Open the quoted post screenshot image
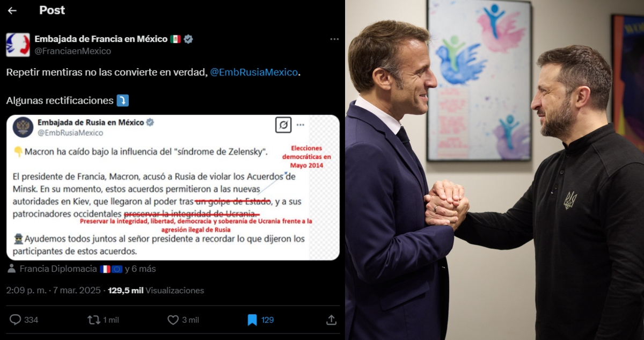644x340 pixels. coord(173,187)
